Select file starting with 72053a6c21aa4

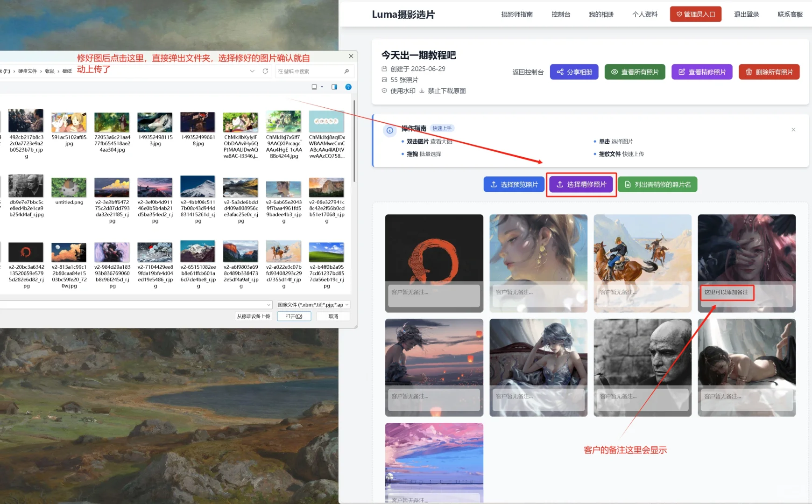(112, 132)
